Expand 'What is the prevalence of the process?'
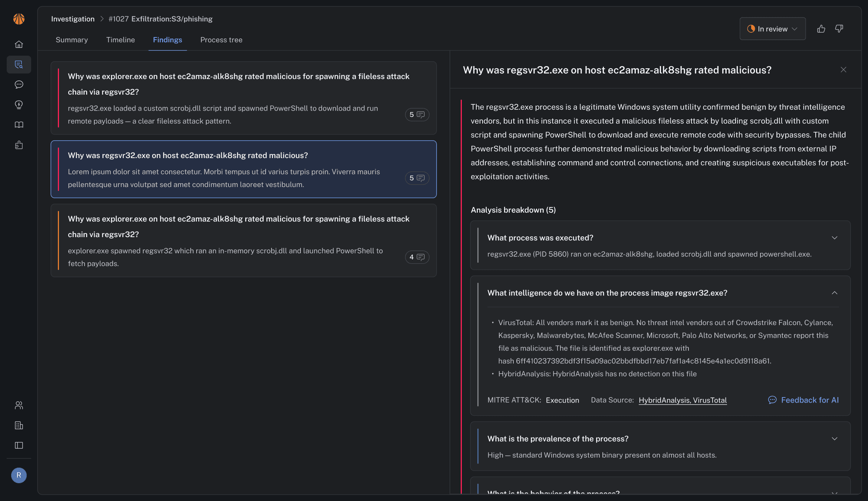 (x=835, y=439)
